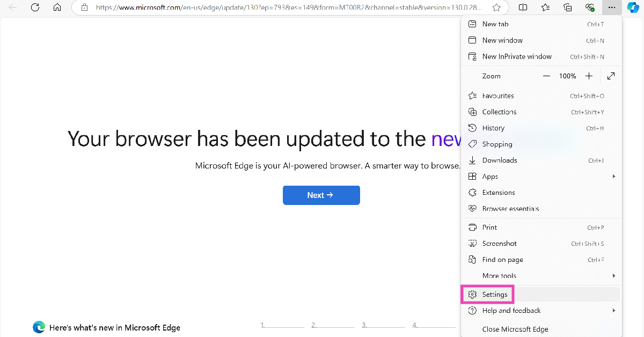Enter full screen from the Zoom row
This screenshot has width=644, height=337.
click(x=611, y=76)
